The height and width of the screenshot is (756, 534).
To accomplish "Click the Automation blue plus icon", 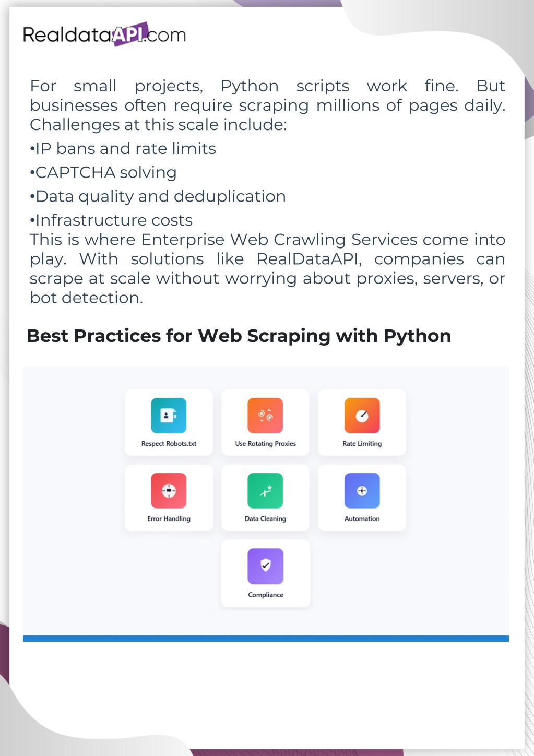I will click(x=362, y=491).
